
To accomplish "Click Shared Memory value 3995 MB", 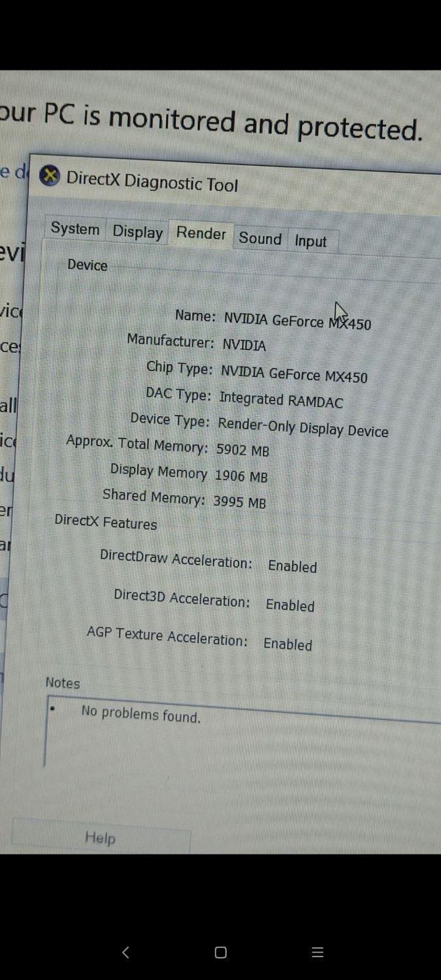I will 239,502.
